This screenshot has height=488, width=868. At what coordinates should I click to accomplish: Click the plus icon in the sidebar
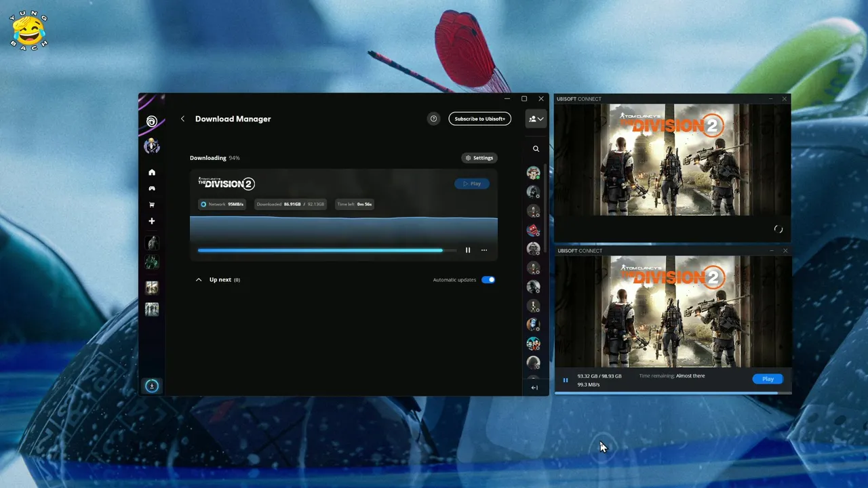(x=152, y=221)
